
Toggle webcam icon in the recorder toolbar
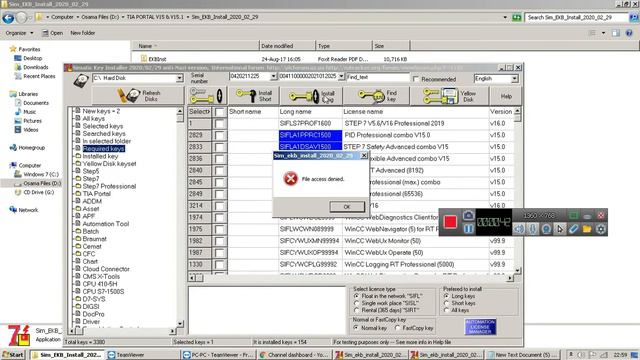tap(546, 229)
